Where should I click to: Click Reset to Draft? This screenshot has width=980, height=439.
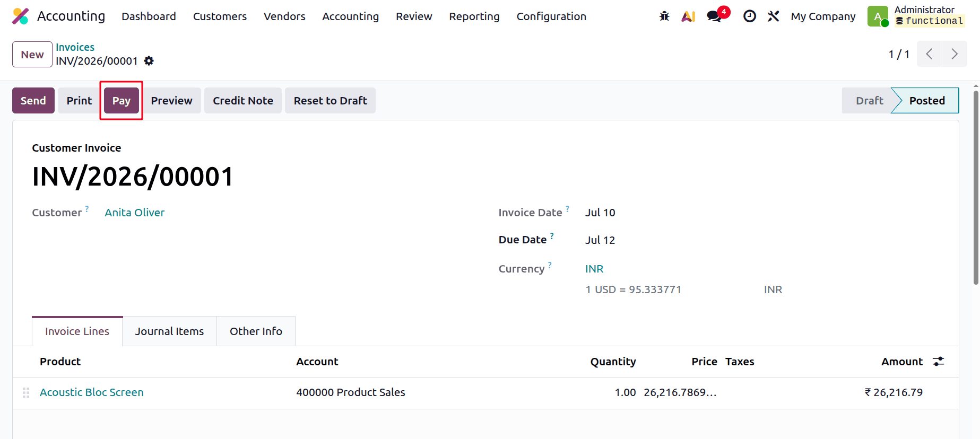(x=330, y=101)
